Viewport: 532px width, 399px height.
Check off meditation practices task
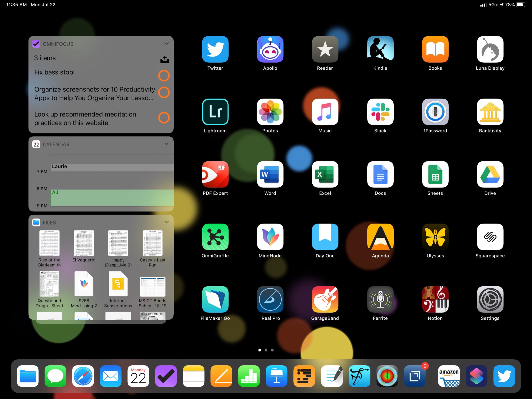[164, 118]
